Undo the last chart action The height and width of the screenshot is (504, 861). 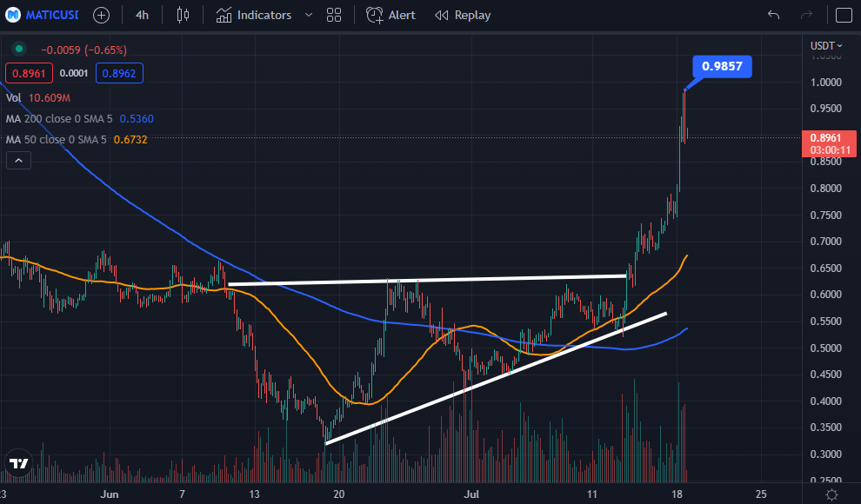pos(774,15)
